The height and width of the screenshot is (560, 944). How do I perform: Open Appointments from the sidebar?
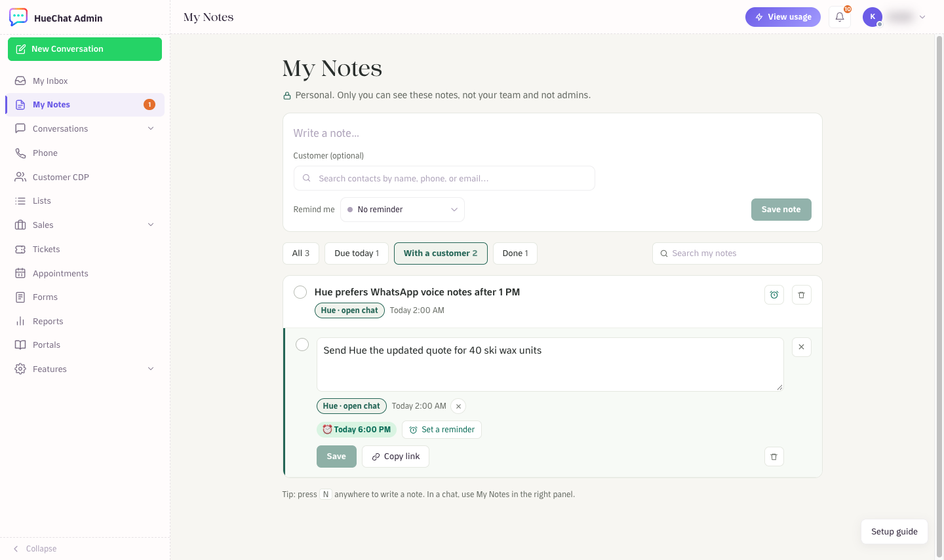coord(85,273)
